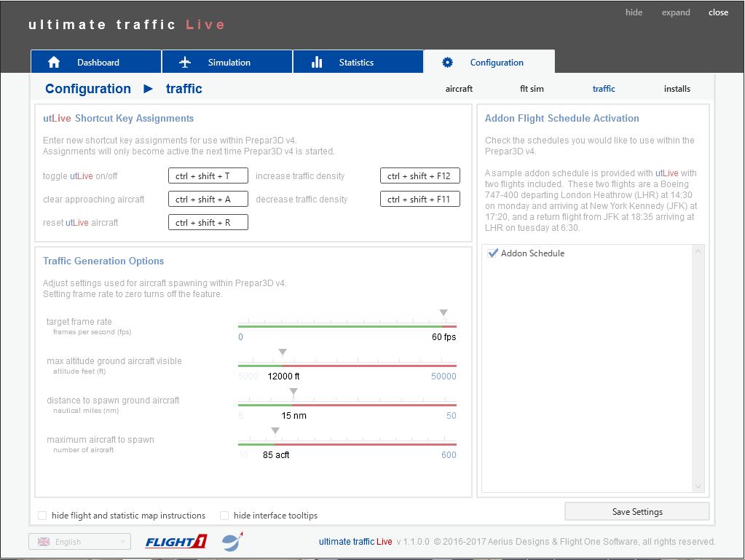Click the toggle utLive shortcut key field
The image size is (745, 560).
coord(208,176)
